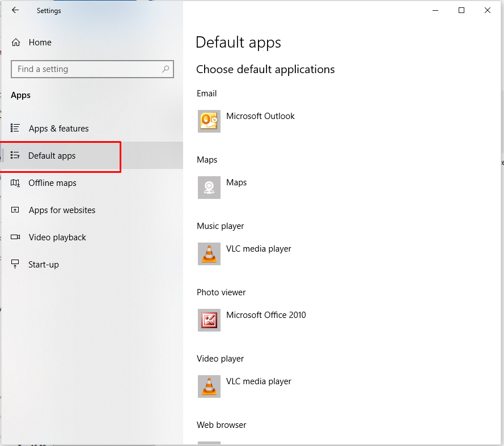Click the Photo viewer label

(221, 292)
